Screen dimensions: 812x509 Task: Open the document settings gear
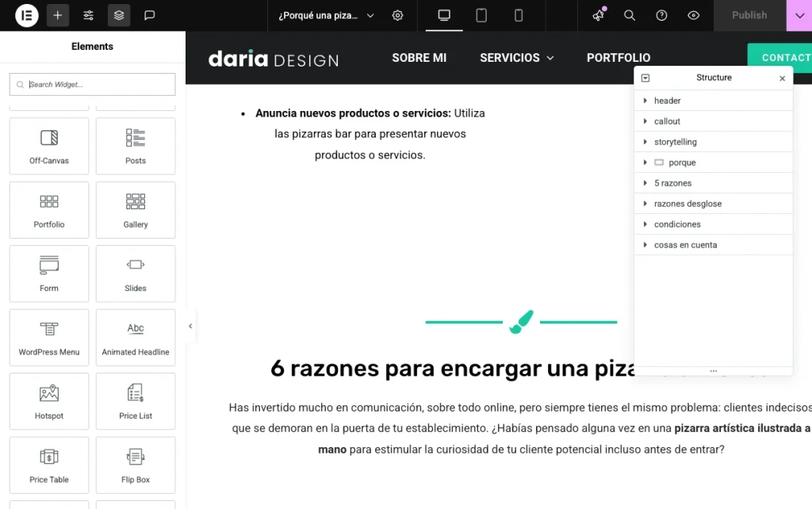coord(397,15)
